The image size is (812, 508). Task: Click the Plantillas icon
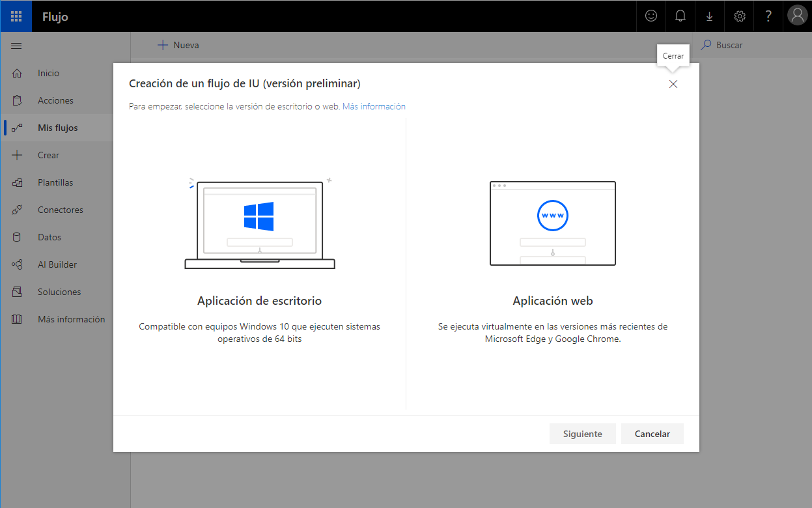click(x=18, y=183)
